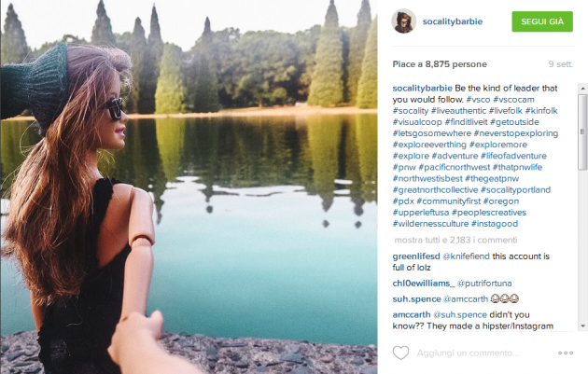Open the amccarth commenter profile
The image size is (588, 374).
point(412,315)
